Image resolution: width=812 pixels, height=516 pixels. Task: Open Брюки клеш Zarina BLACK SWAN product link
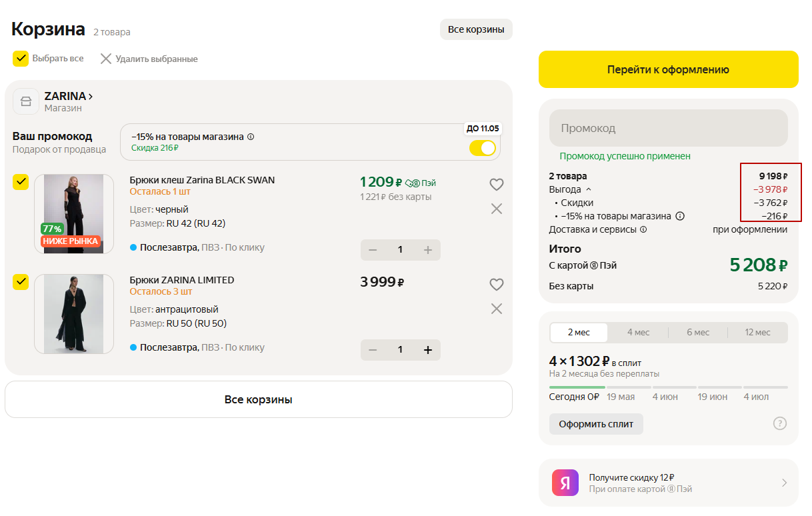(x=202, y=180)
